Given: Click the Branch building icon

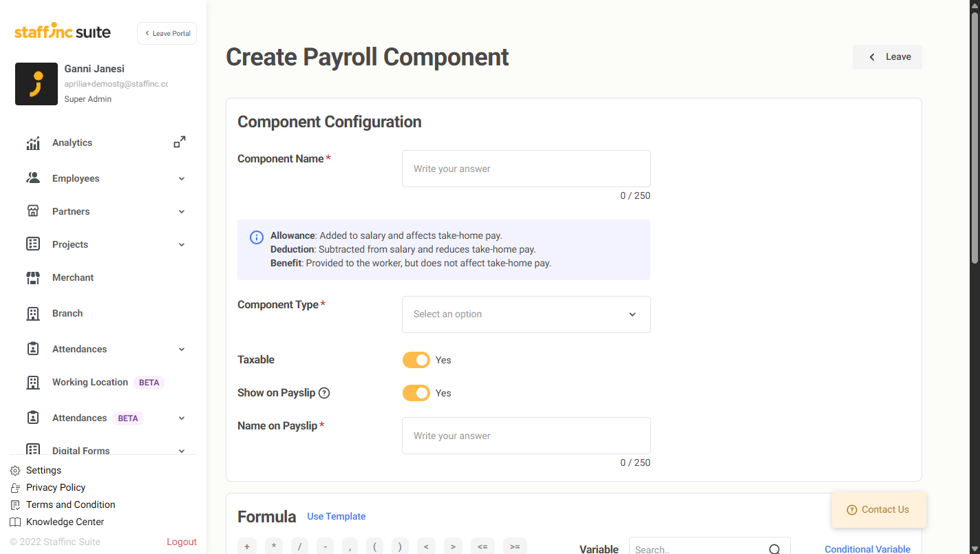Looking at the screenshot, I should point(33,314).
